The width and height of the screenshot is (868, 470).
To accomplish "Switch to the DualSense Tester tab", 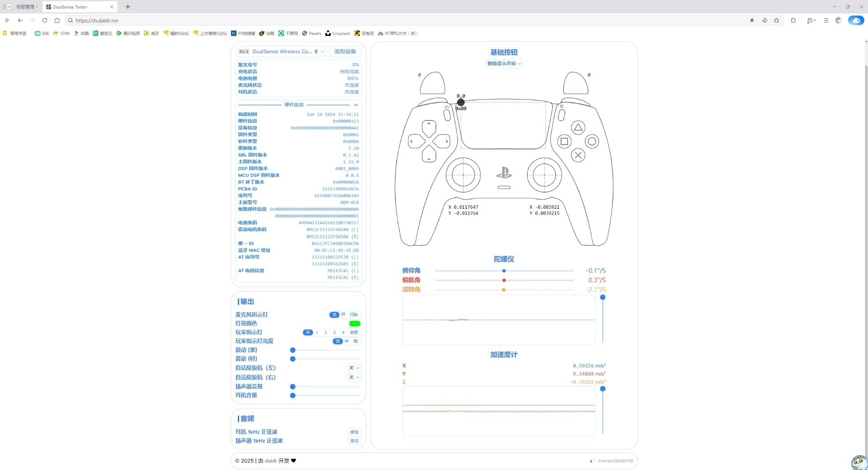I will coord(80,7).
